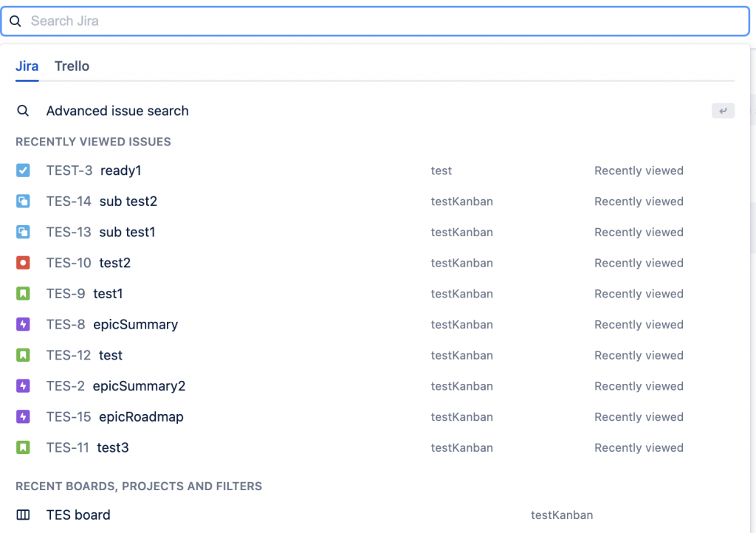Open issue TEST-3 ready1
This screenshot has height=533, width=756.
pyautogui.click(x=94, y=171)
